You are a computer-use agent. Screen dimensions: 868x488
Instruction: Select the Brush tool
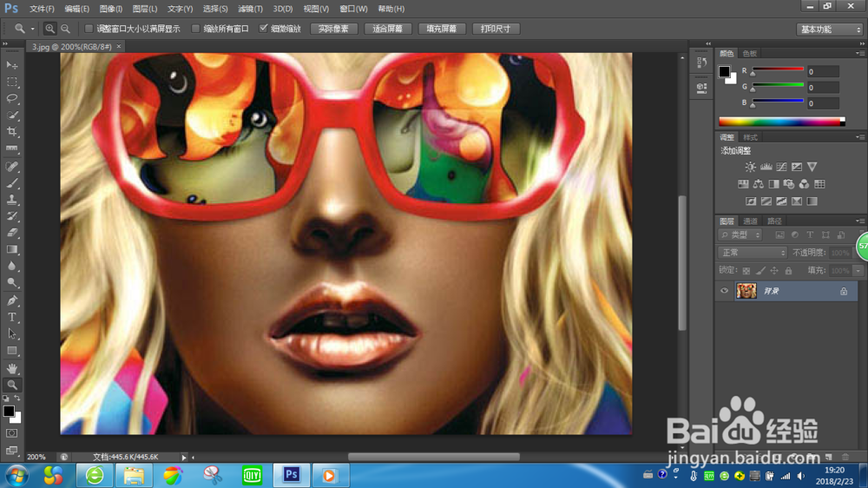coord(11,183)
